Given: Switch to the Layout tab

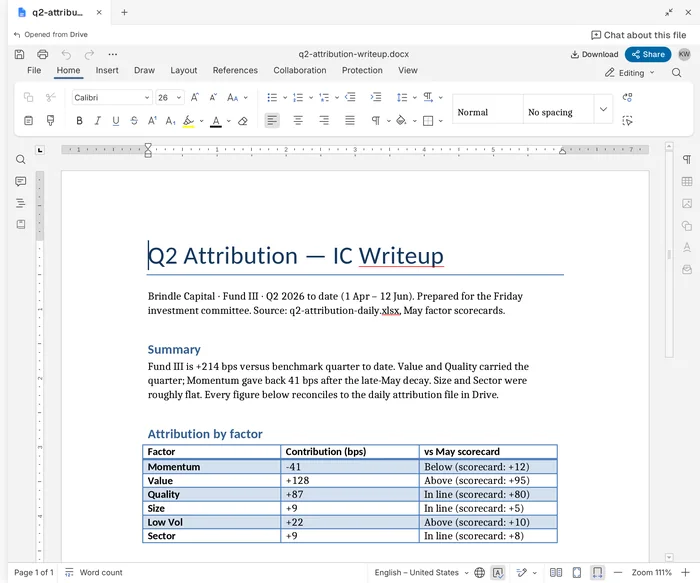Looking at the screenshot, I should point(183,71).
